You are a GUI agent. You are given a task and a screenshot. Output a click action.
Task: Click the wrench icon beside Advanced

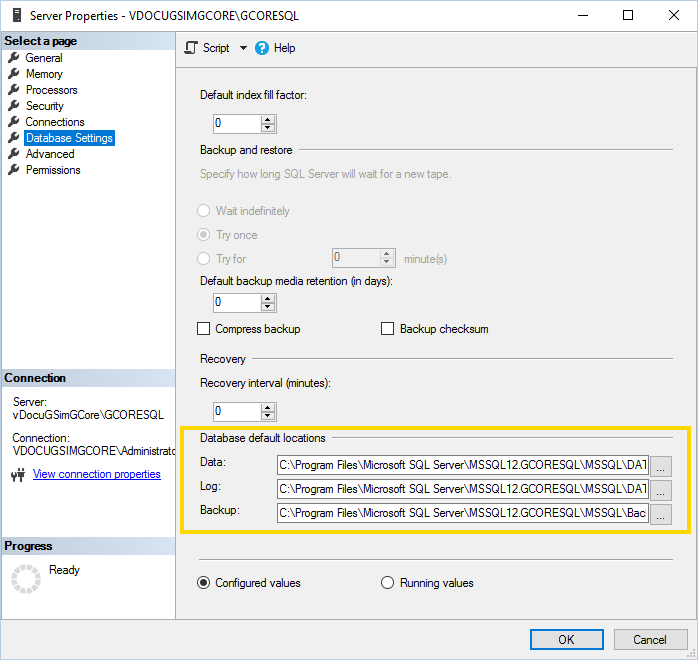[x=14, y=154]
